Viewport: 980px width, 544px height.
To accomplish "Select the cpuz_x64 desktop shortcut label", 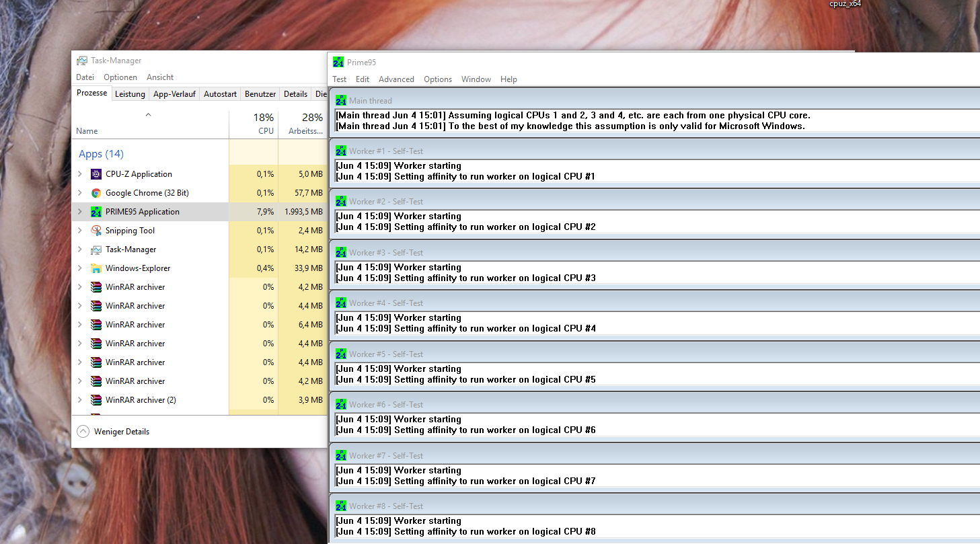I will pyautogui.click(x=845, y=3).
